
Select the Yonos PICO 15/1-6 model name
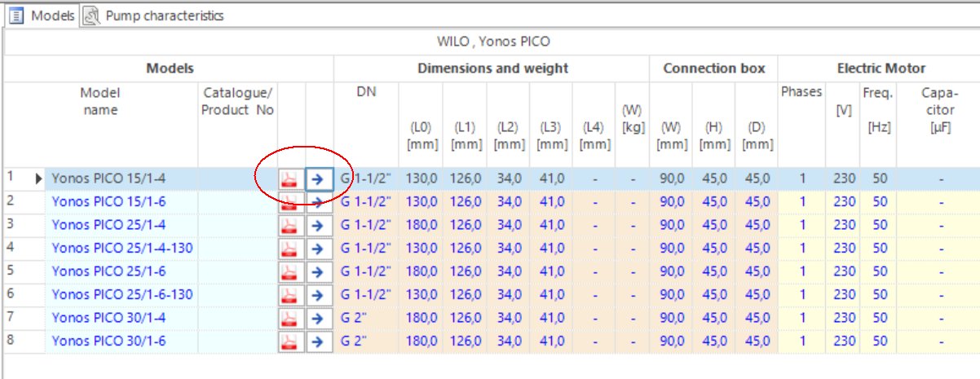[x=108, y=201]
